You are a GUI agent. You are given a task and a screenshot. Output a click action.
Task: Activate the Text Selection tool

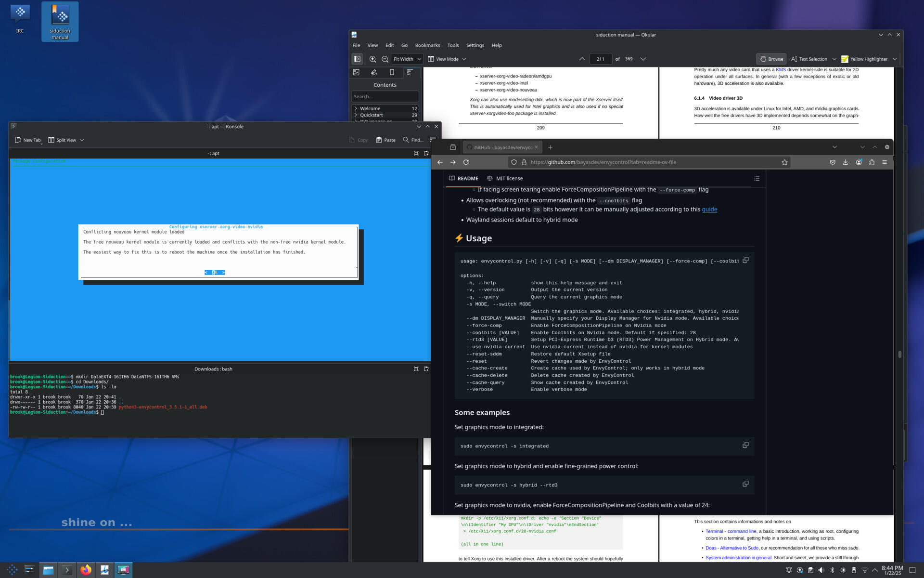coord(809,59)
